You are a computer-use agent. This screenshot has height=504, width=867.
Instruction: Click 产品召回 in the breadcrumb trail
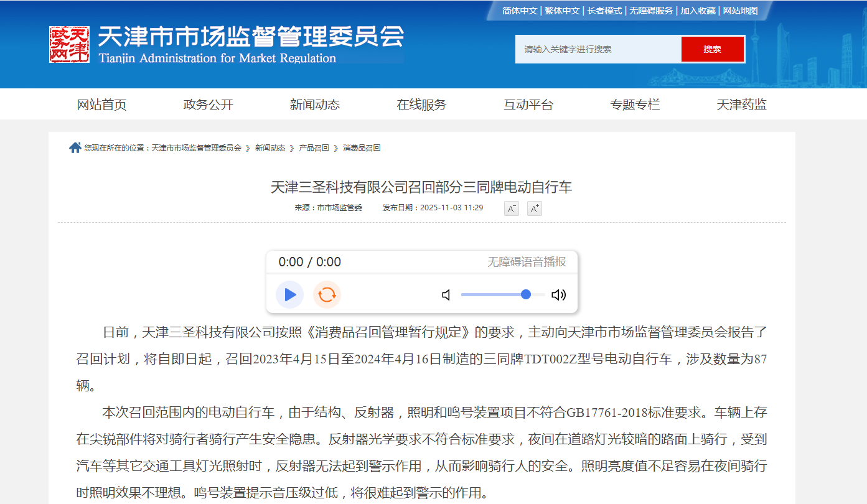pos(314,148)
